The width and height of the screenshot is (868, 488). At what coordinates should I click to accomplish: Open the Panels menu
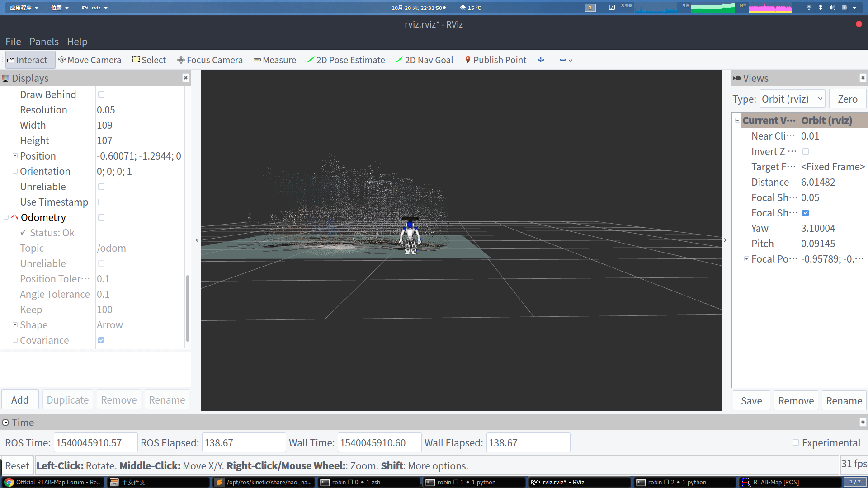point(44,42)
